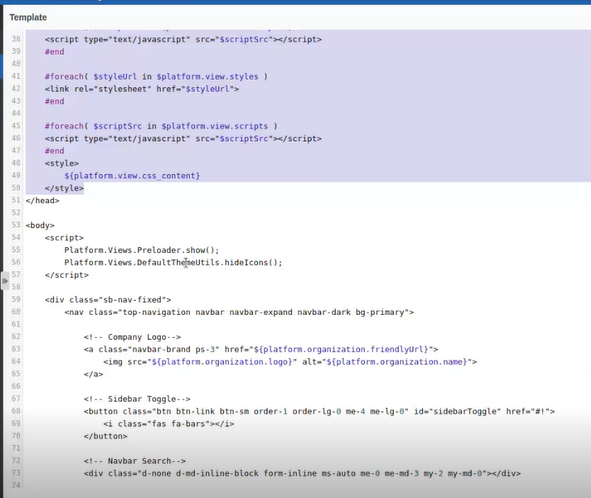
Task: Click line number 60 in the gutter
Action: 16,312
